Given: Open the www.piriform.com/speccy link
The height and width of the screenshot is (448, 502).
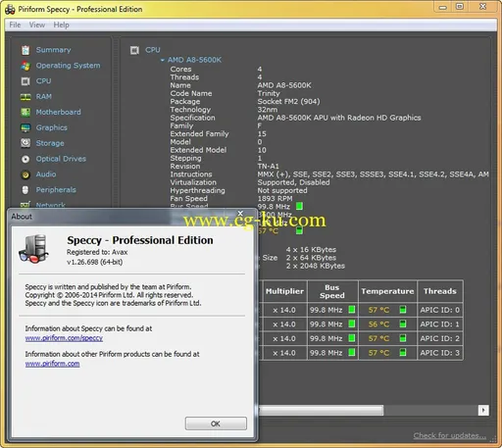Looking at the screenshot, I should pyautogui.click(x=64, y=338).
